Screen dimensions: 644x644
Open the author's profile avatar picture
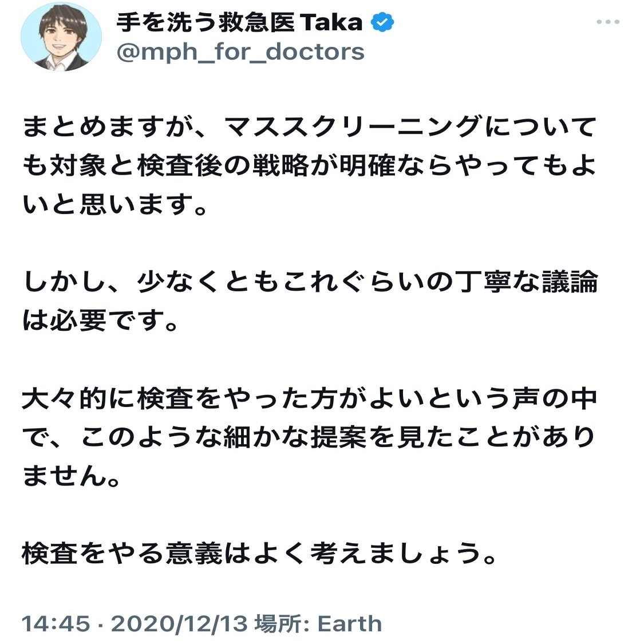coord(61,36)
